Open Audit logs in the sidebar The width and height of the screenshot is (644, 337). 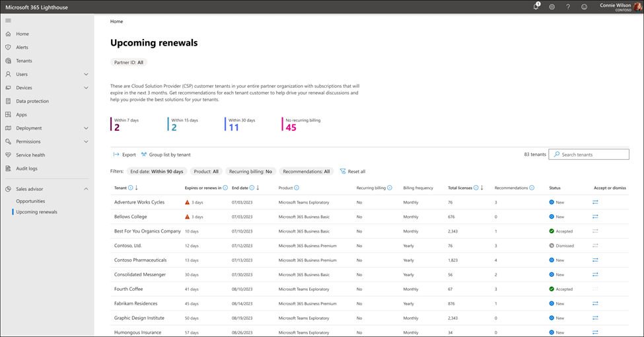tap(26, 168)
